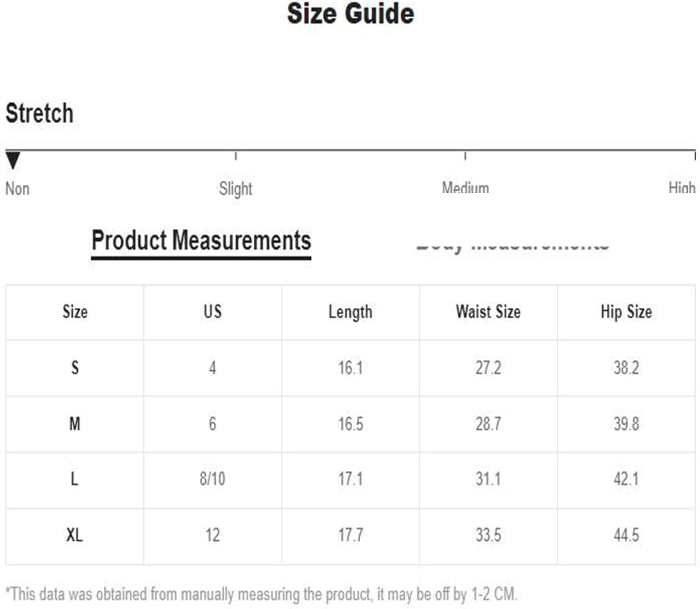Screen dimensions: 700x609
Task: Click the Size Guide heading
Action: pos(350,14)
